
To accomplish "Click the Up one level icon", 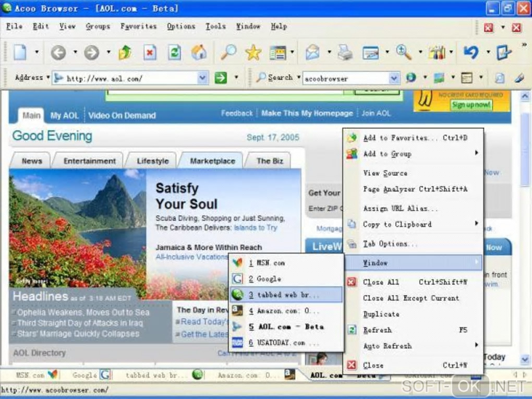I will (125, 52).
